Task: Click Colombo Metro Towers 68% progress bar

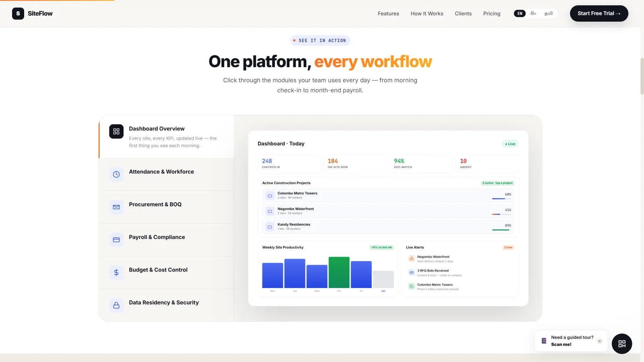Action: tap(502, 199)
